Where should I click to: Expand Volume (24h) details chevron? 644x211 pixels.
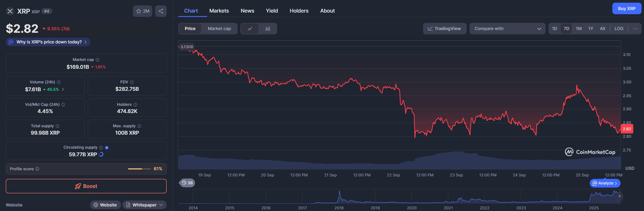[x=63, y=89]
